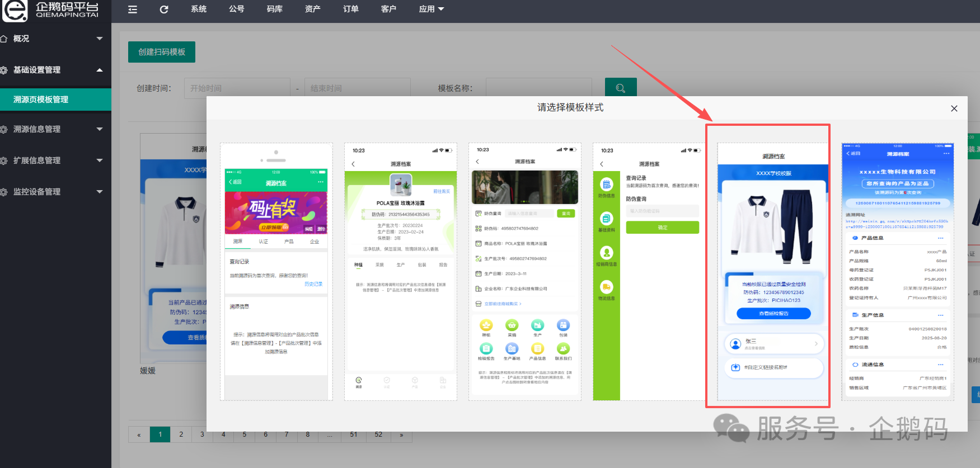Screen dimensions: 980x468
Task: Select the template with photo banner and icon grid
Action: click(x=525, y=272)
